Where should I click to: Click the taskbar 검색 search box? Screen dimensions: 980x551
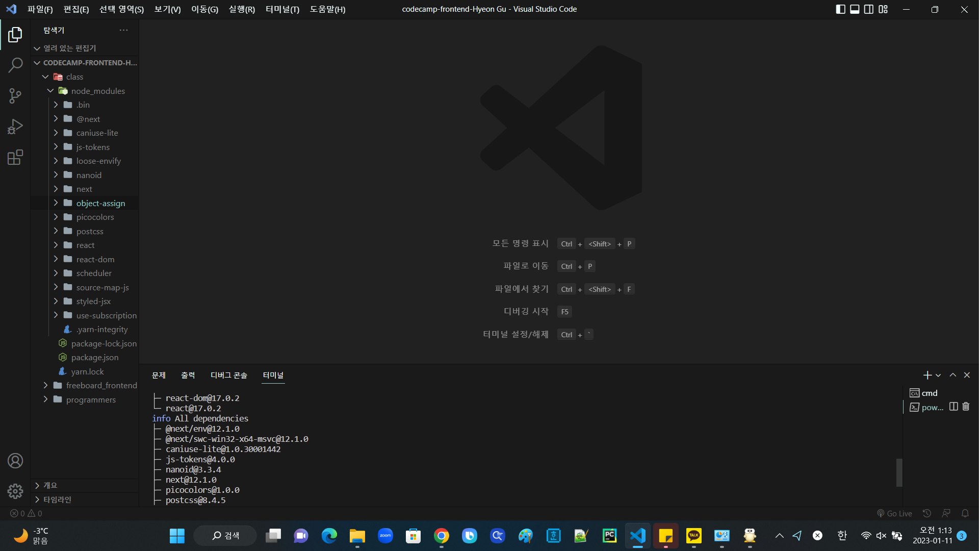pyautogui.click(x=225, y=536)
